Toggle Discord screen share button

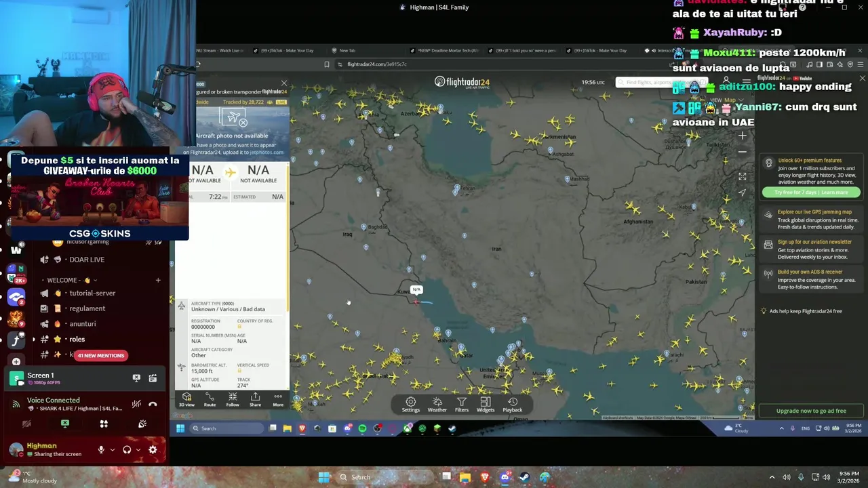[x=64, y=424]
